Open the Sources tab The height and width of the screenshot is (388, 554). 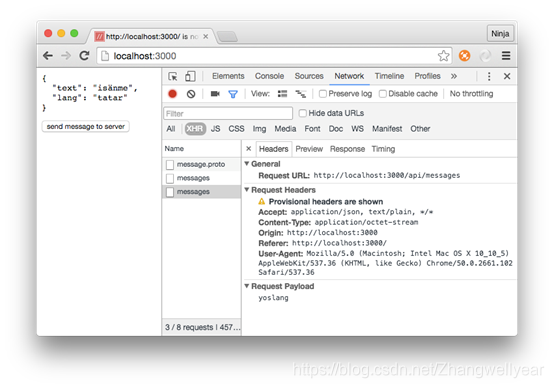pyautogui.click(x=309, y=76)
